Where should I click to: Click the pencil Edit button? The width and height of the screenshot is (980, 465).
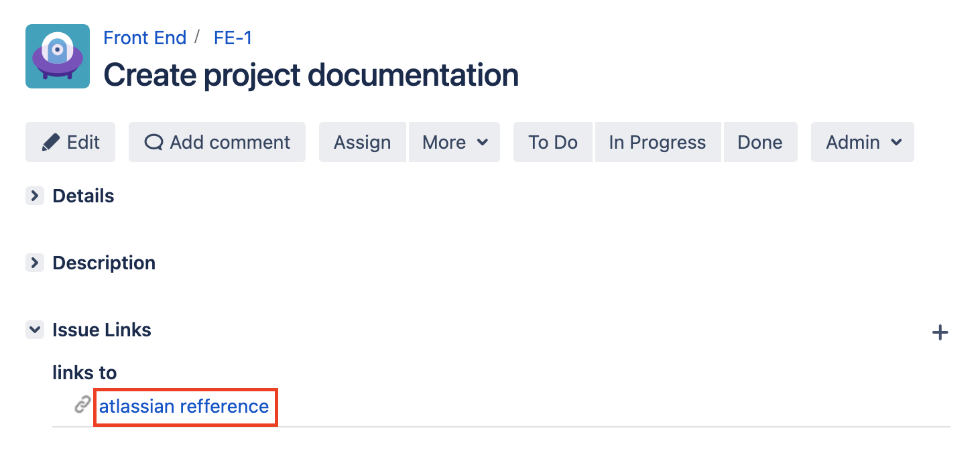point(70,142)
